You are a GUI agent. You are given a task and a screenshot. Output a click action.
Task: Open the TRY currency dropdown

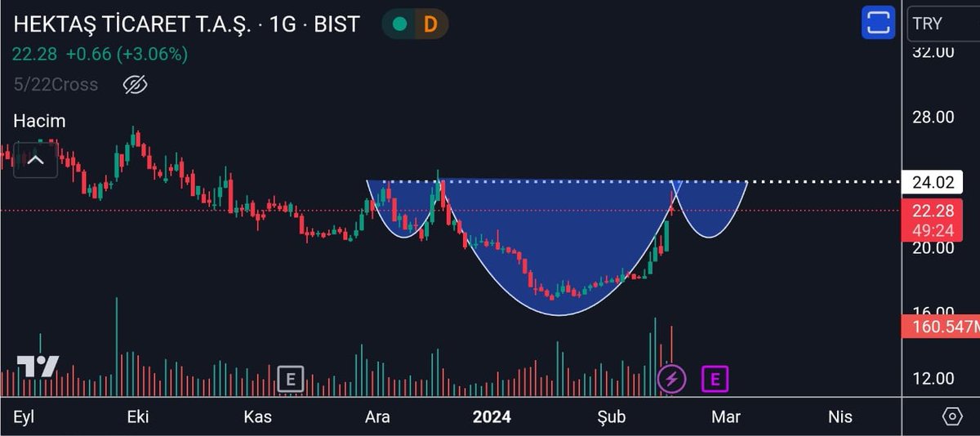tap(943, 23)
